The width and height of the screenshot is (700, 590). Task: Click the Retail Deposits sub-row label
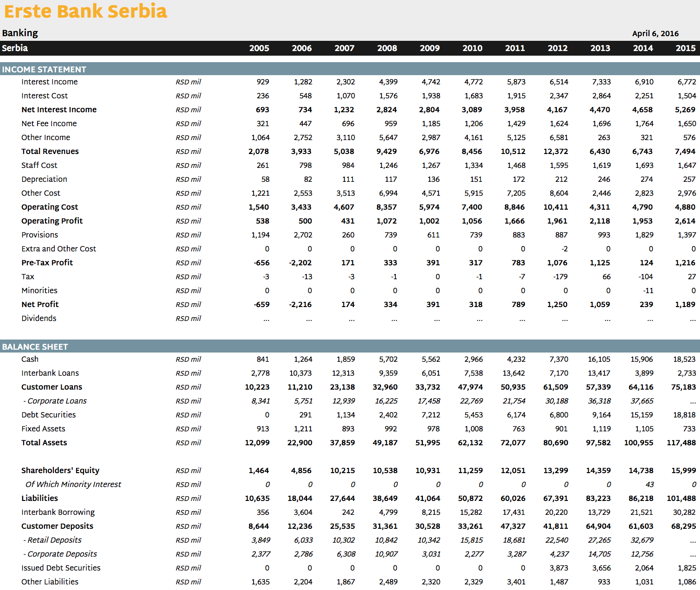52,540
